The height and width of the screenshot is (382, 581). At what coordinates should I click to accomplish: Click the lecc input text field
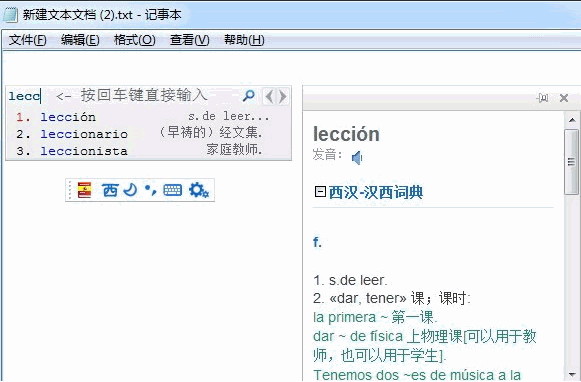(x=25, y=96)
